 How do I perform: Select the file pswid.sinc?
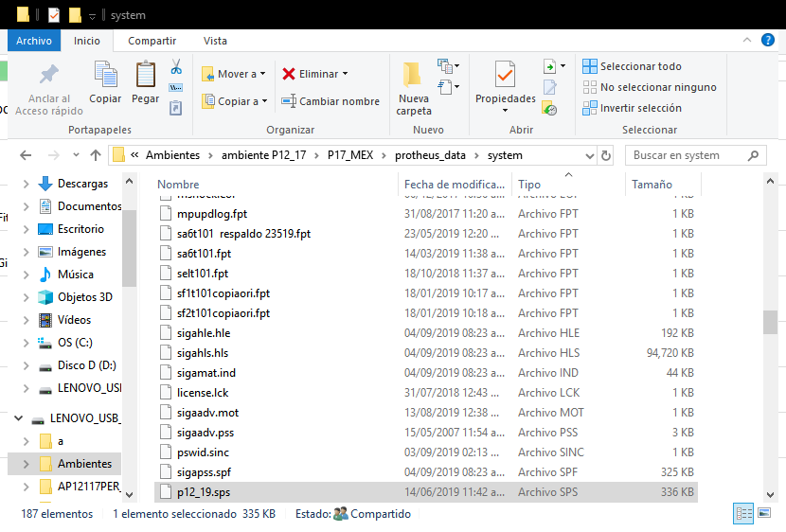click(x=203, y=452)
